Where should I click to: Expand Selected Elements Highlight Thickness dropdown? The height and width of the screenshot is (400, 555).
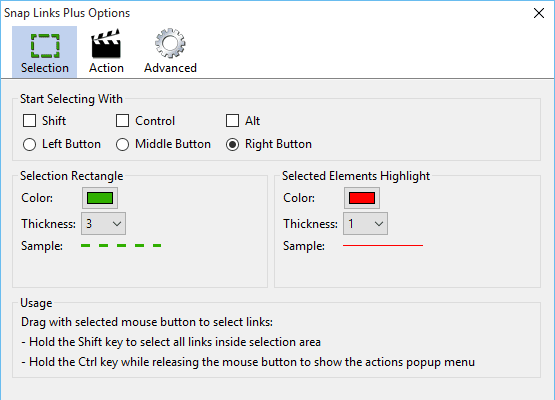click(x=365, y=223)
